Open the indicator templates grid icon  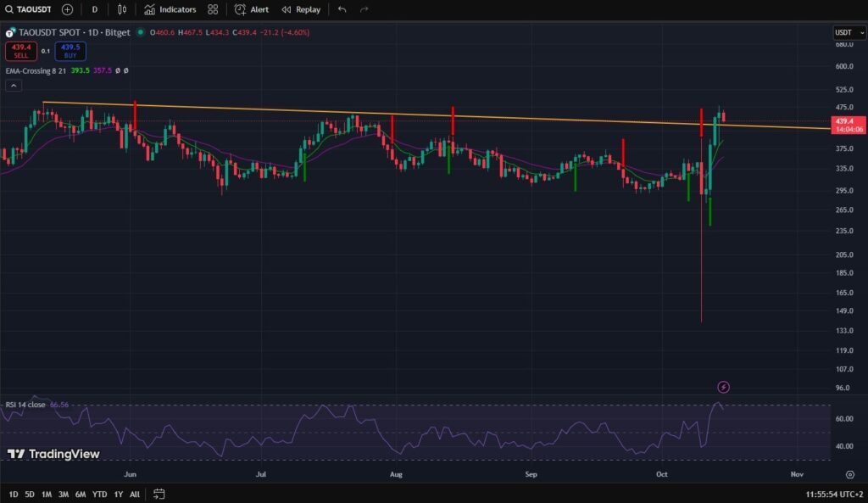pos(213,9)
